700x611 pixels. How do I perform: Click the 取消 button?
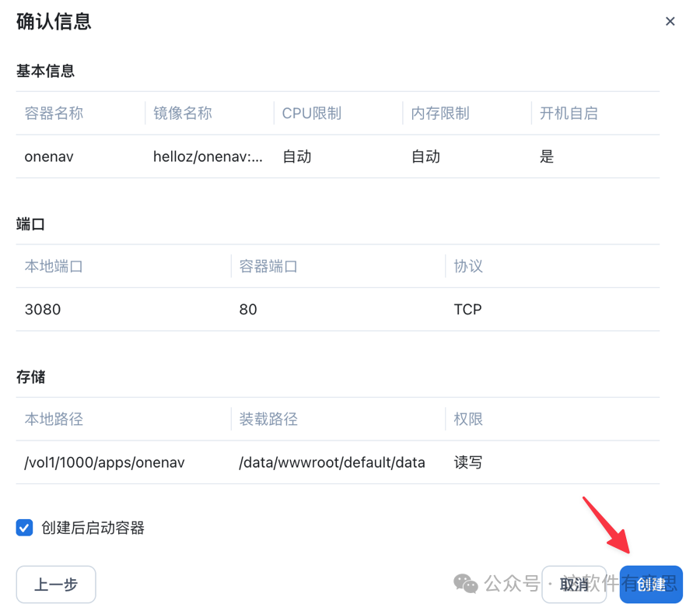[574, 585]
